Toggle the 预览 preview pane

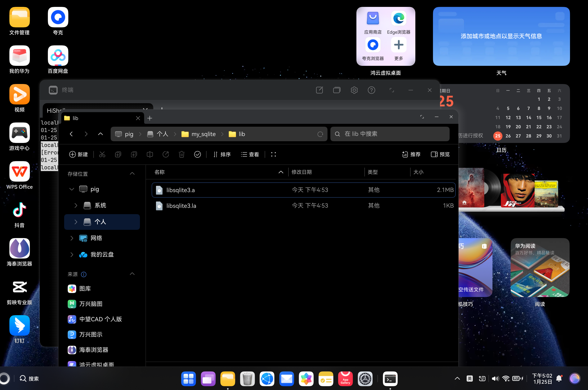[x=440, y=154]
